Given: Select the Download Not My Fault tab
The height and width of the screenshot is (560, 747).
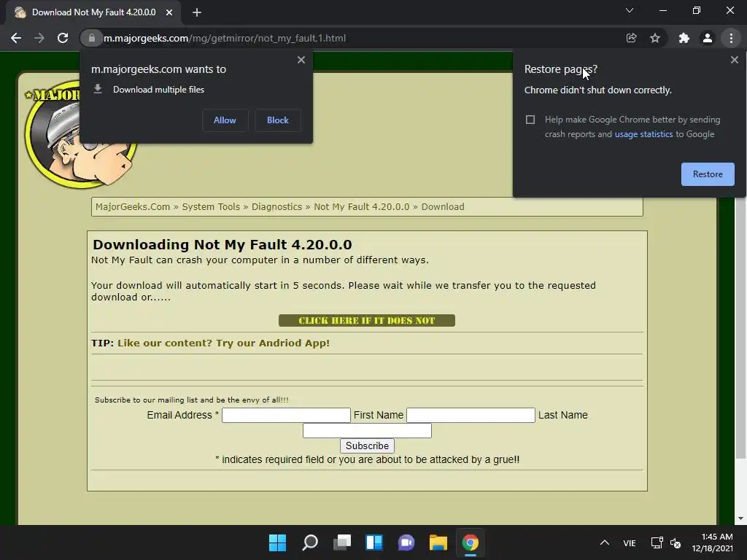Looking at the screenshot, I should 93,12.
